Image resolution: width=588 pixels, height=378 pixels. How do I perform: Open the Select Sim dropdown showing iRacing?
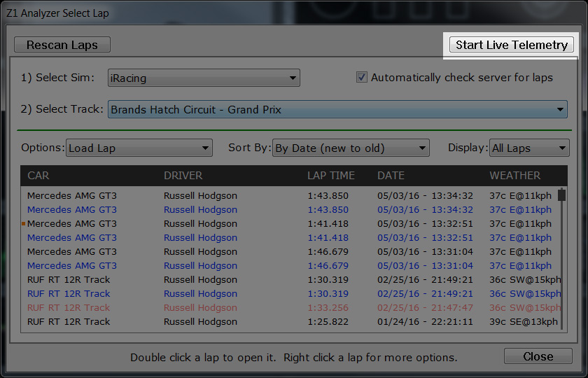[204, 78]
